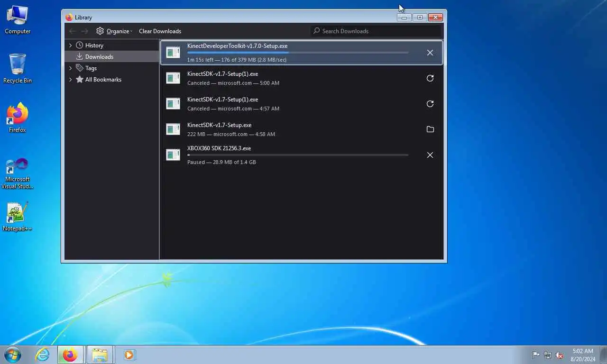Cancel the paused XBOX360 SDK download
The height and width of the screenshot is (364, 607).
pos(430,155)
